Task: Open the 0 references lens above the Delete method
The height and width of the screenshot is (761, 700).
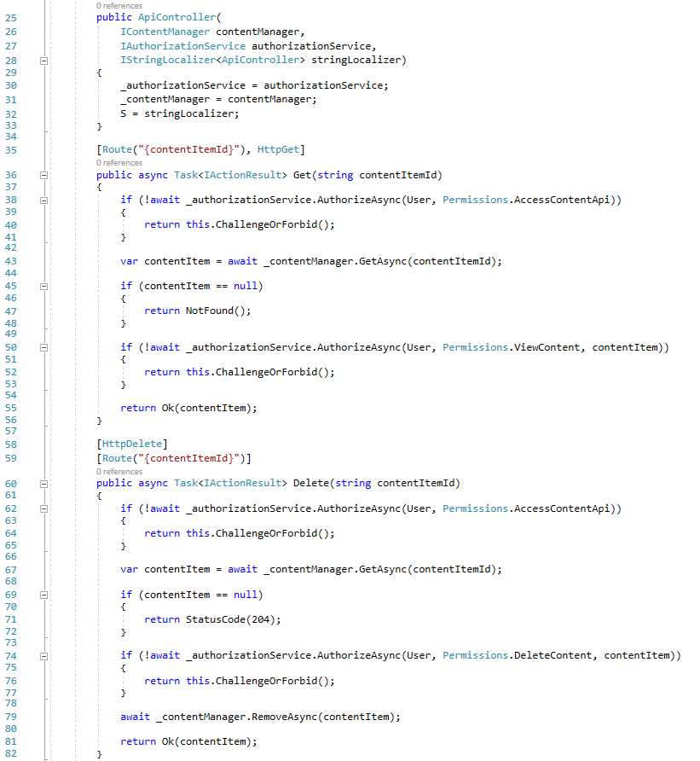Action: click(x=119, y=471)
